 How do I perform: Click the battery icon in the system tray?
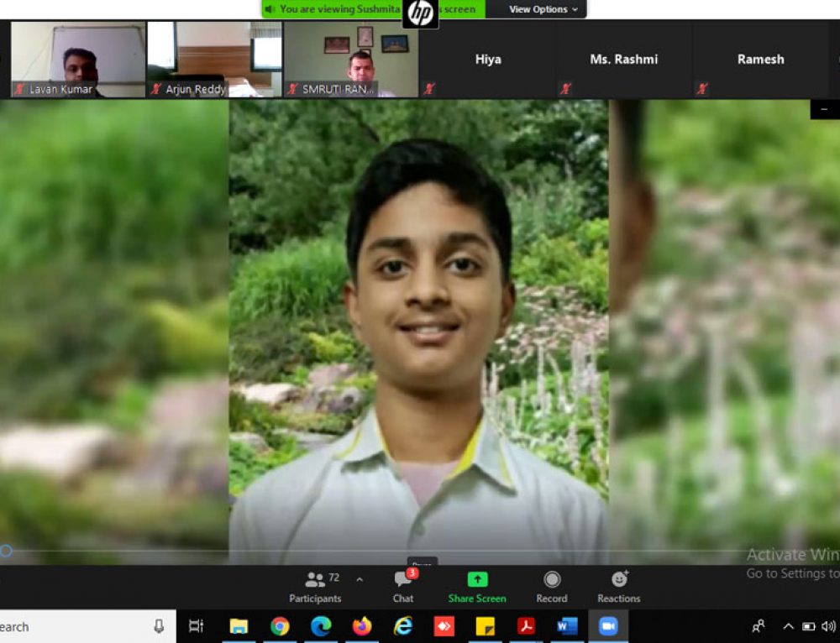808,626
